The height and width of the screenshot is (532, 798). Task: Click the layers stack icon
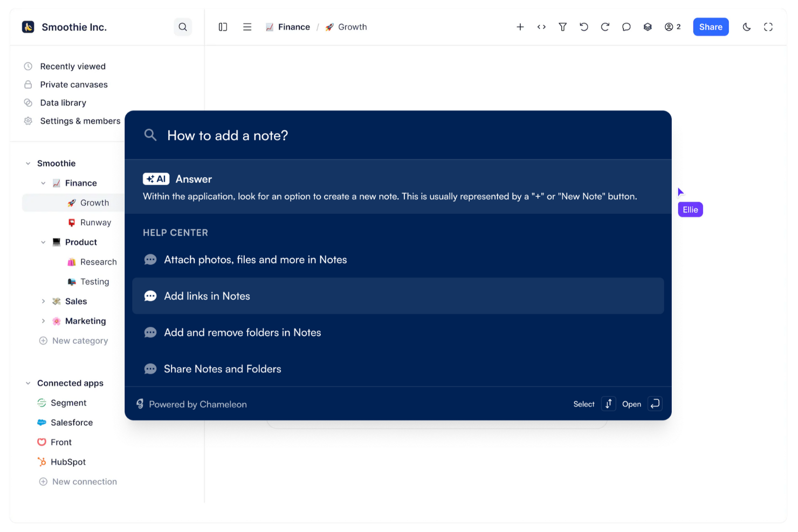click(648, 26)
